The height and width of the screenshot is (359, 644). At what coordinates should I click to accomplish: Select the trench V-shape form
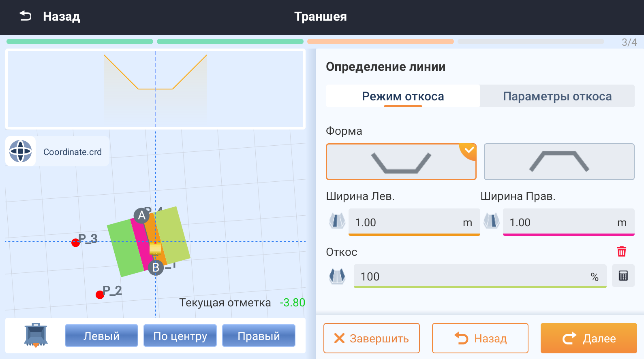(401, 162)
